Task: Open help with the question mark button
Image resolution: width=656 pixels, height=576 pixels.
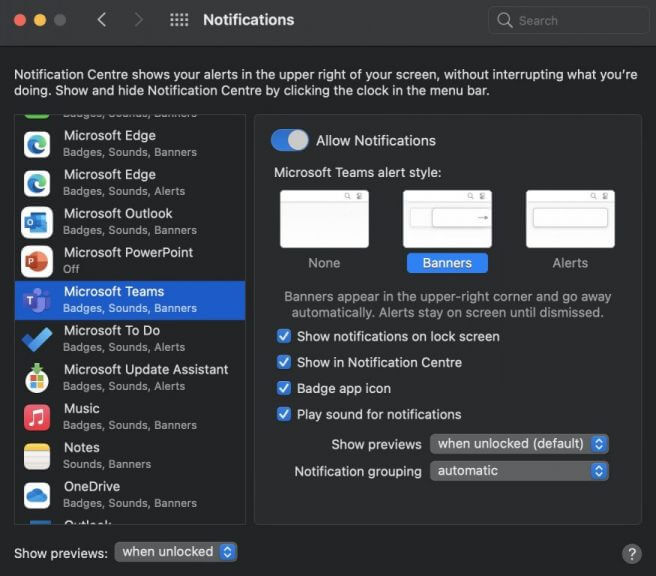Action: [x=632, y=553]
